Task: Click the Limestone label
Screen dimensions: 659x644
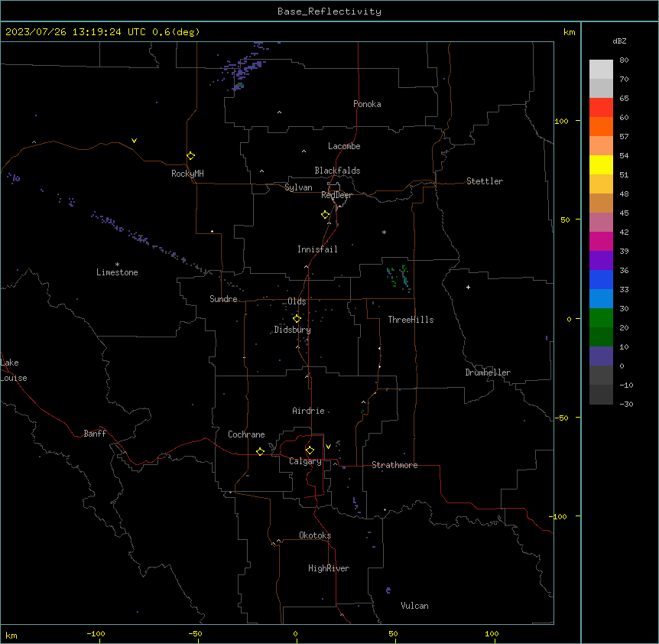Action: pos(117,272)
